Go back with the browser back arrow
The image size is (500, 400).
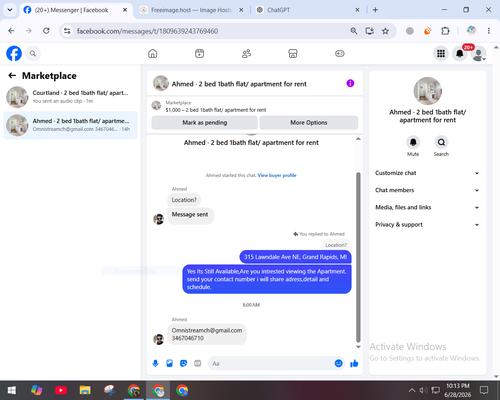click(11, 31)
